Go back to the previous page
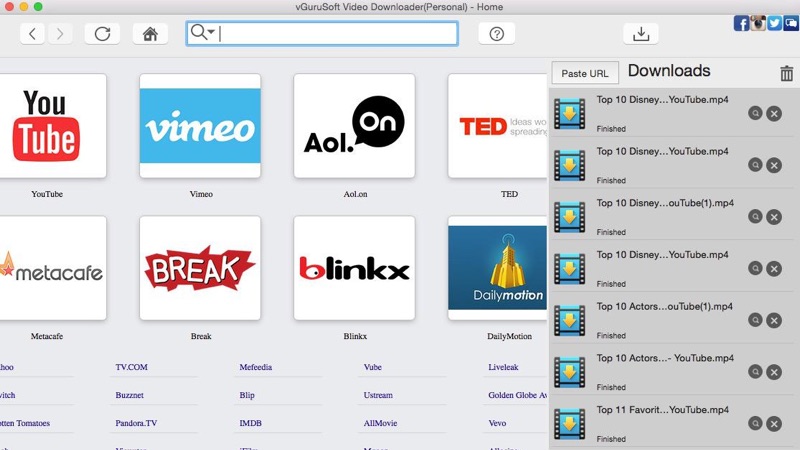Screen dimensions: 800x450 coord(32,34)
